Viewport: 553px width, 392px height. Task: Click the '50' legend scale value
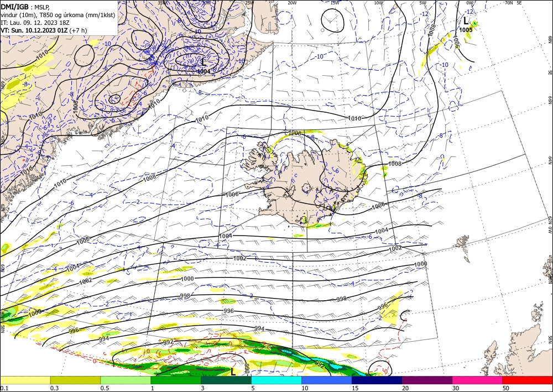click(x=506, y=388)
